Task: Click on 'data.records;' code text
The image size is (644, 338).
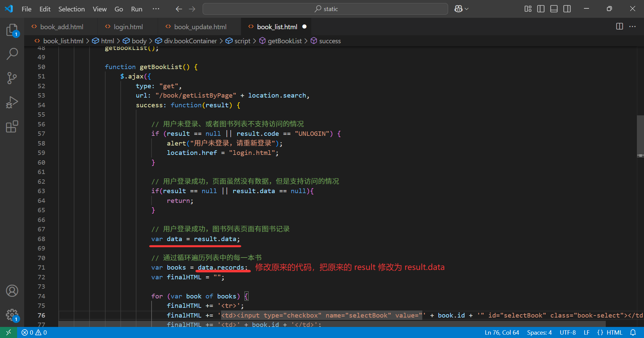Action: click(x=223, y=267)
